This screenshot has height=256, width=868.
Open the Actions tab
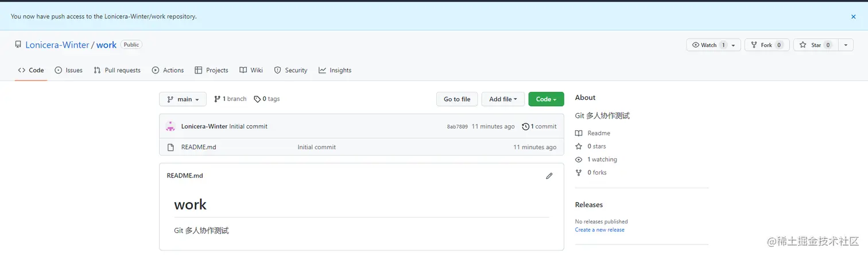168,70
